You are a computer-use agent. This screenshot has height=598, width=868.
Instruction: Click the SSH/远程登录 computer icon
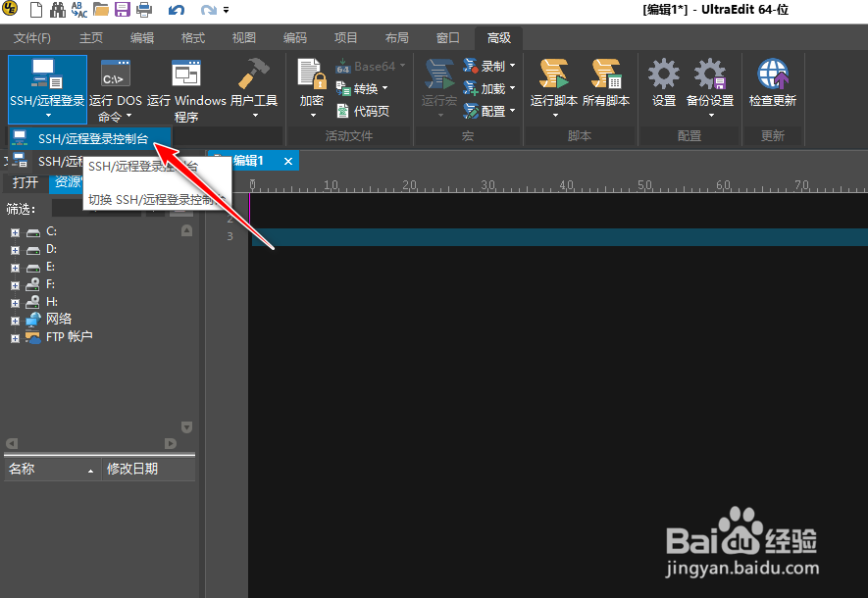click(47, 75)
